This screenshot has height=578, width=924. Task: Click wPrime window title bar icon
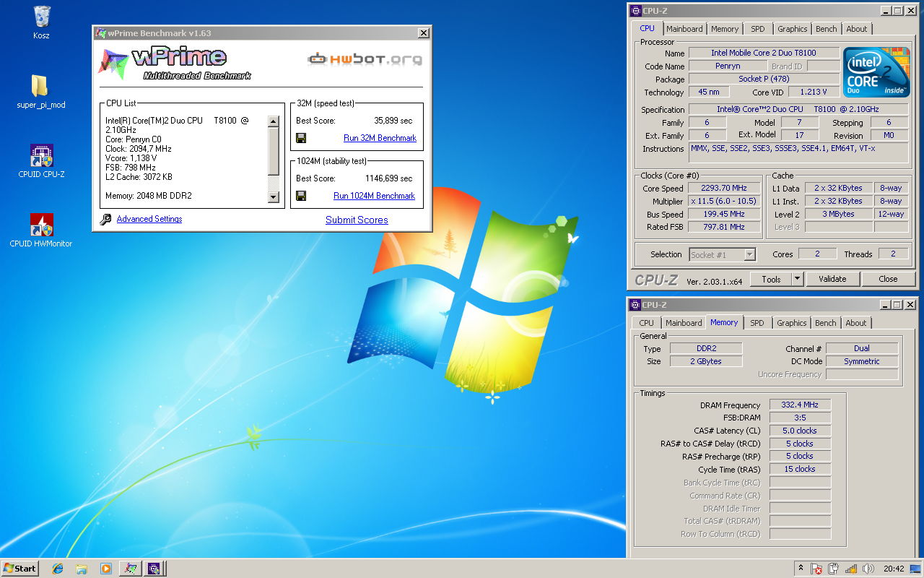(x=101, y=33)
